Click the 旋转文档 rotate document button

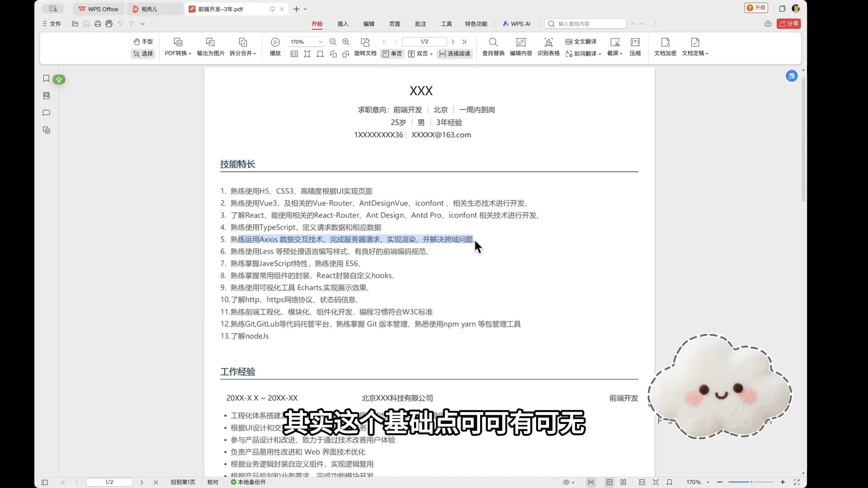365,47
